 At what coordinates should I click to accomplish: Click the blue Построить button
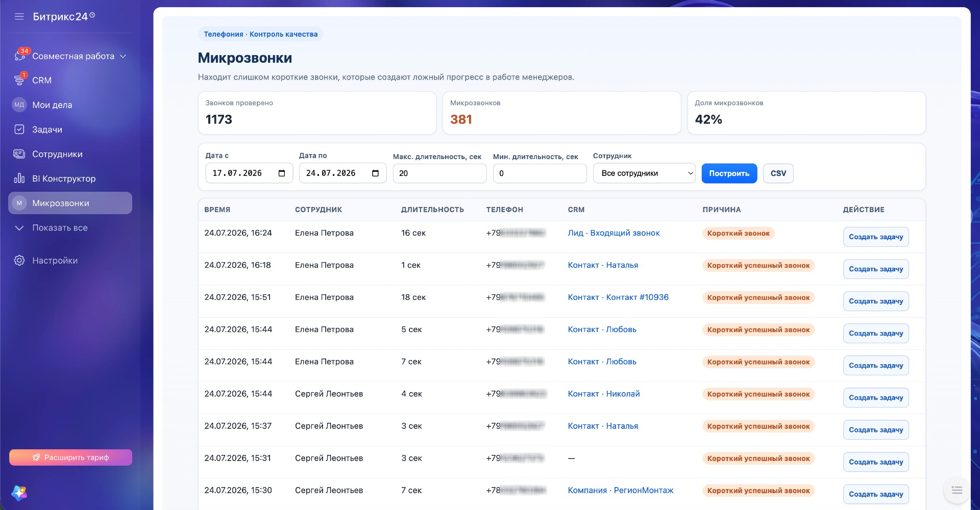tap(729, 173)
